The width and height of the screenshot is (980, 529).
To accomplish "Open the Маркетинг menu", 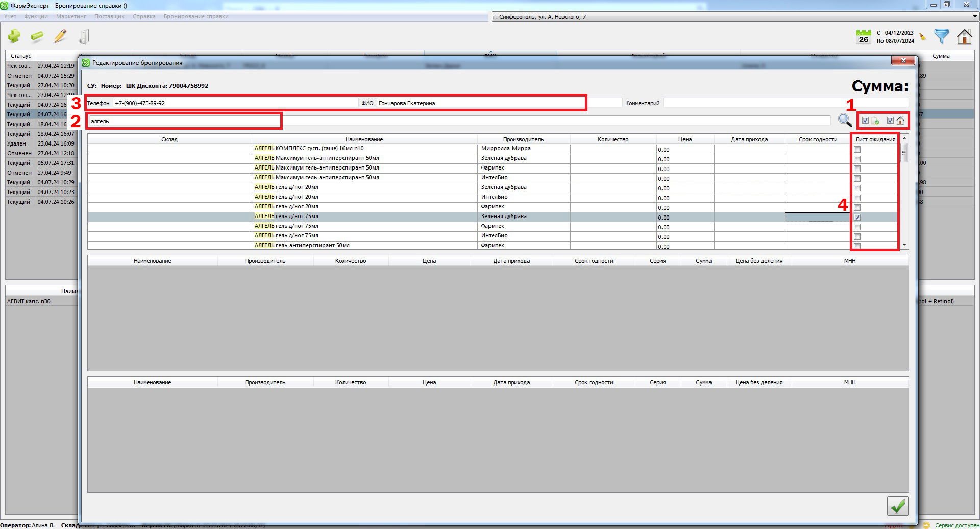I will coord(71,16).
